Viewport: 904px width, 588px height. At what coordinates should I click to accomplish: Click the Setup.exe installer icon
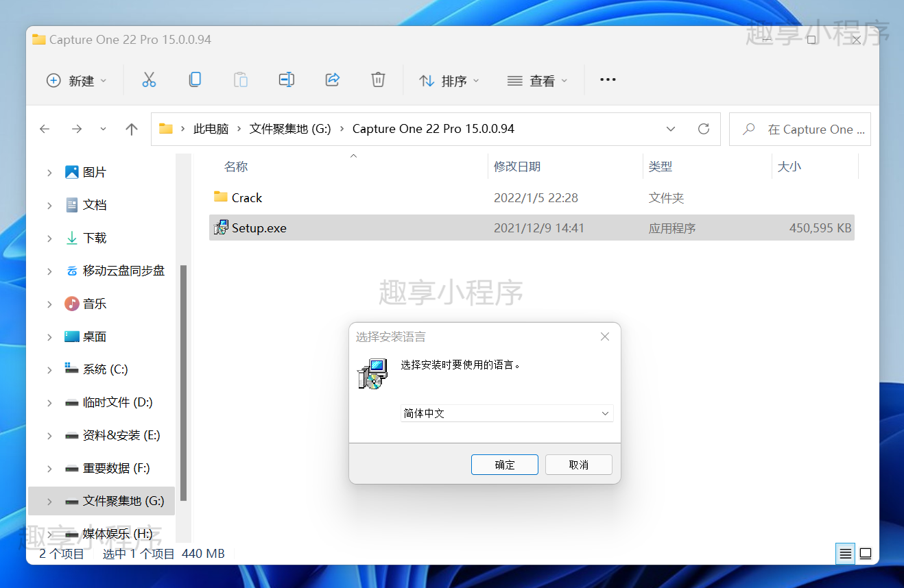(221, 228)
